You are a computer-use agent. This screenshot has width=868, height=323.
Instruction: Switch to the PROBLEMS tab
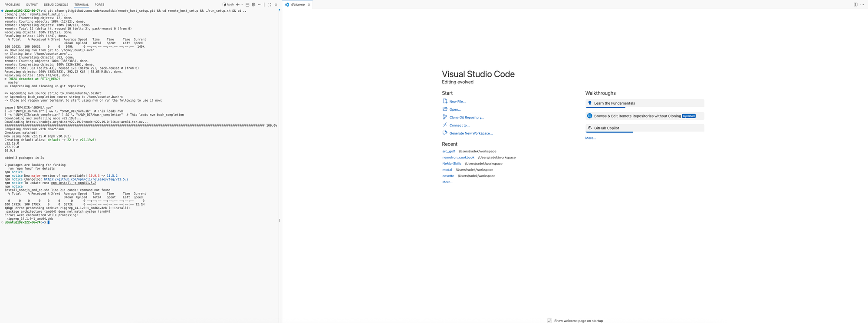(x=12, y=5)
